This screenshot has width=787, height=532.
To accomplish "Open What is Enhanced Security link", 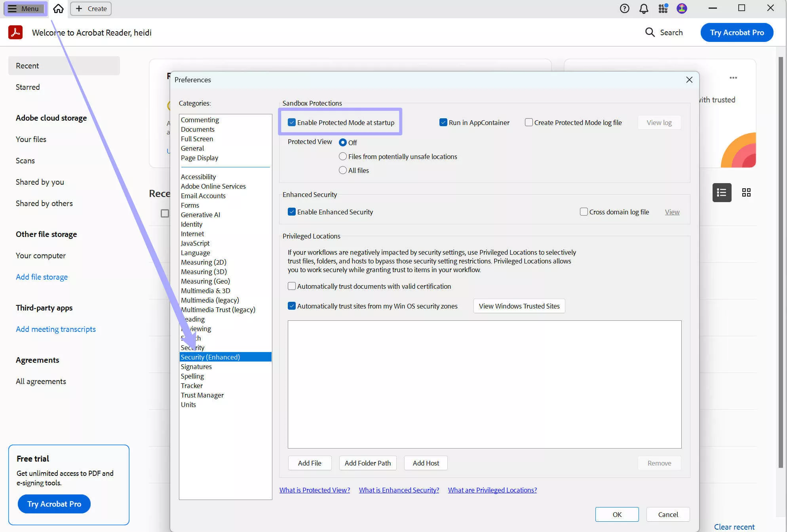I will (399, 490).
